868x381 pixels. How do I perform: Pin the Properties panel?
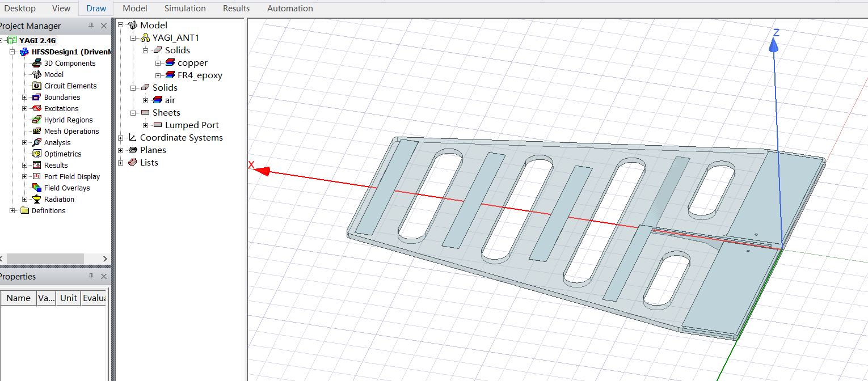coord(91,277)
